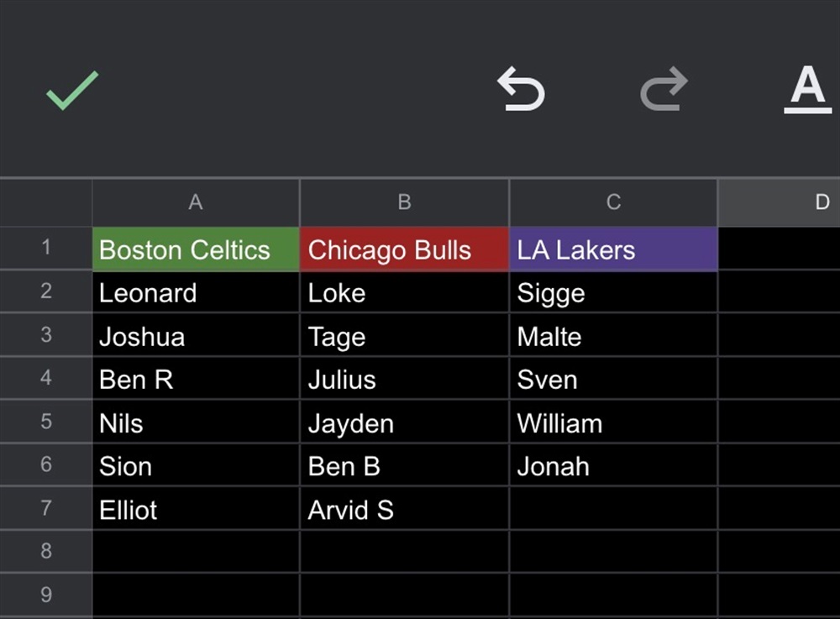Select column A header
This screenshot has width=840, height=619.
(196, 202)
